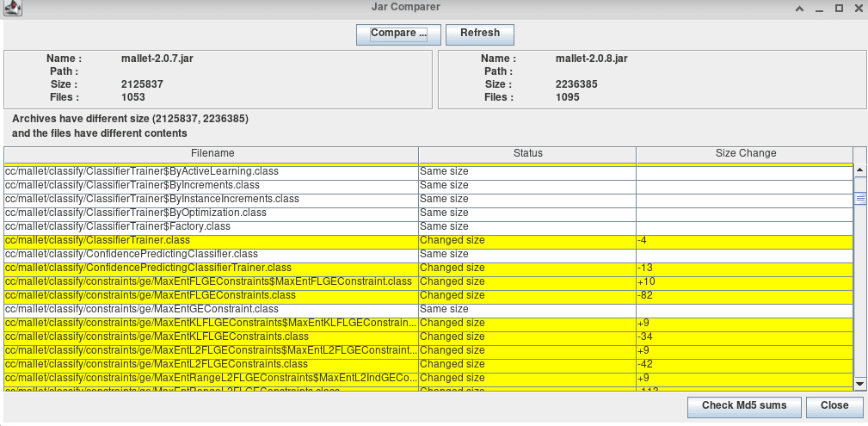Select ge/MaxEntKLFLGEConstraints.class filename
This screenshot has width=868, height=426.
coord(212,336)
